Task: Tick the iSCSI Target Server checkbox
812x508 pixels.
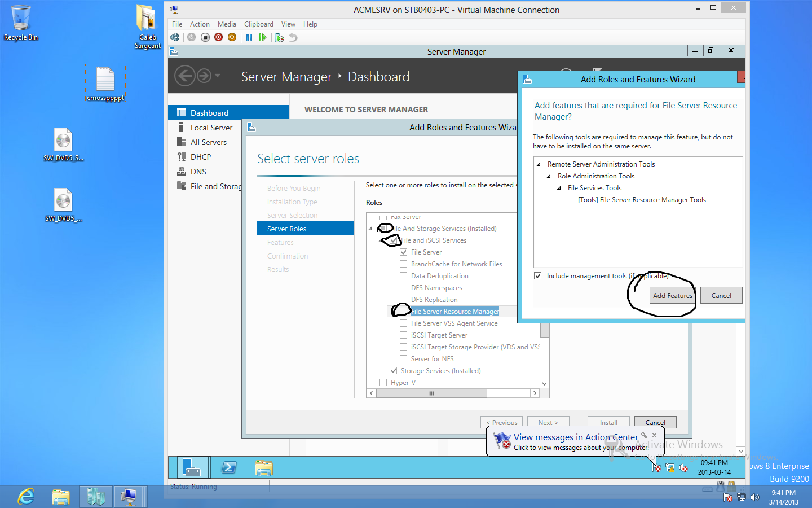Action: [404, 335]
